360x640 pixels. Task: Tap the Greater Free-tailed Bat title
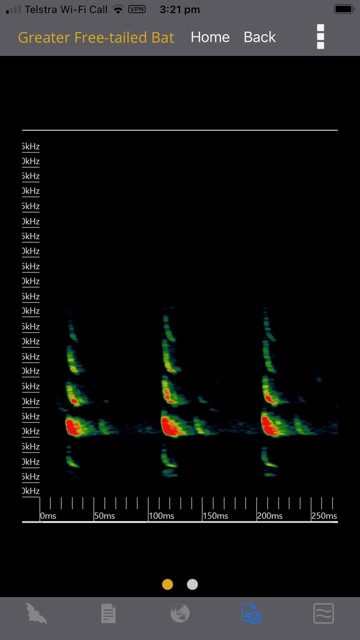coord(96,38)
